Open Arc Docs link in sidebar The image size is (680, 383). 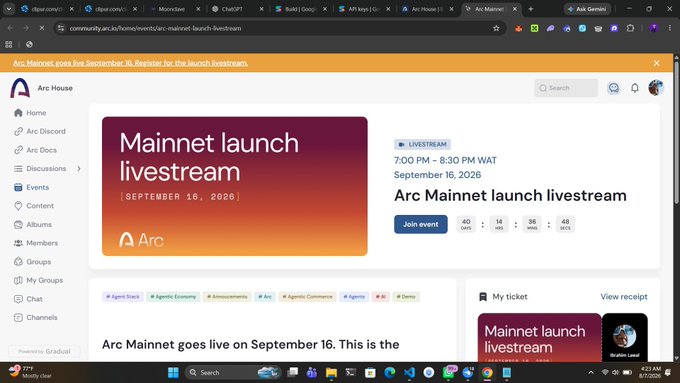35,150
